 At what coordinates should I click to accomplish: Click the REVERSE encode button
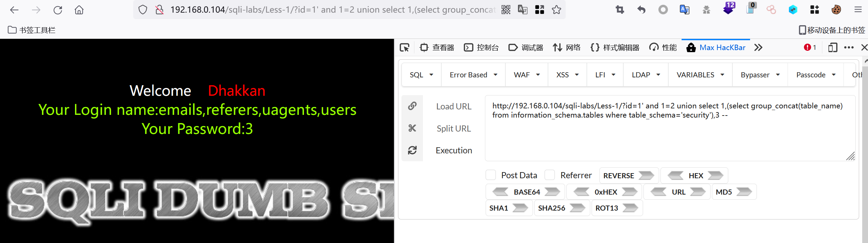click(x=629, y=176)
